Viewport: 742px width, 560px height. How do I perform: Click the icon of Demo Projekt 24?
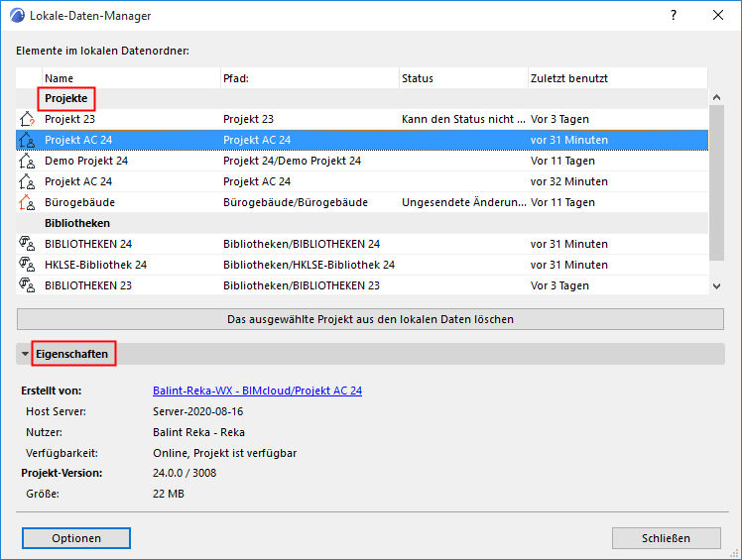[x=27, y=161]
